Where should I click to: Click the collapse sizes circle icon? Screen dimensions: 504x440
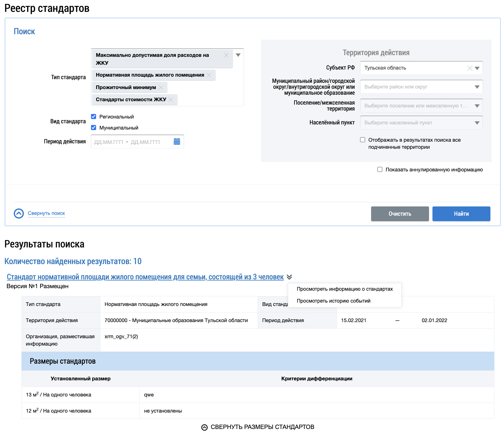pos(204,427)
